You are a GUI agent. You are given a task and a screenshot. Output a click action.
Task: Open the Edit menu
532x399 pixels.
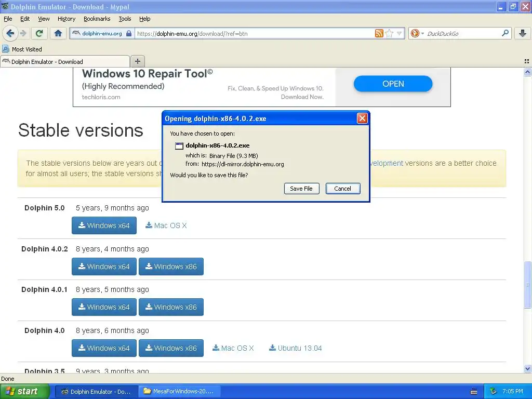coord(25,19)
